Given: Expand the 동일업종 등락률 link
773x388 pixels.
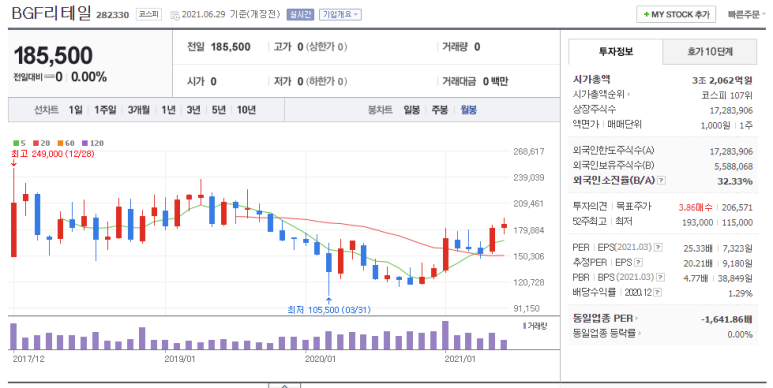Looking at the screenshot, I should 607,334.
